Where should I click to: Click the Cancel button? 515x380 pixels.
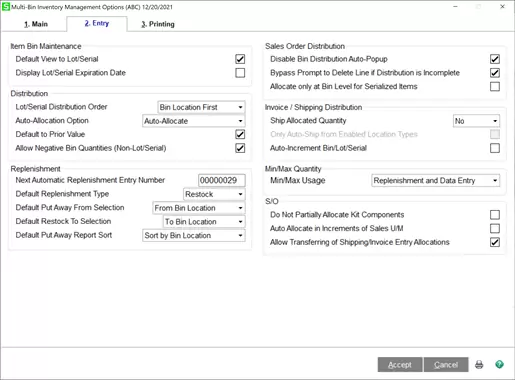coord(446,365)
